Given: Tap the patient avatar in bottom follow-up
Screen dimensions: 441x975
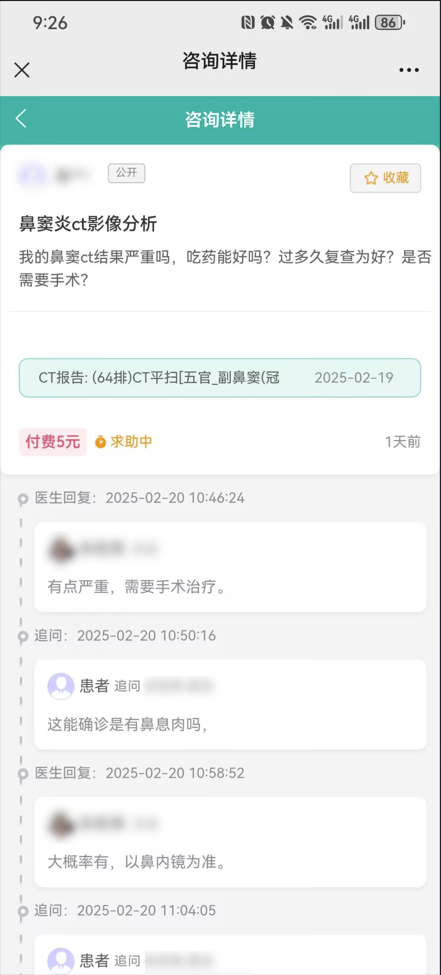Looking at the screenshot, I should (61, 960).
